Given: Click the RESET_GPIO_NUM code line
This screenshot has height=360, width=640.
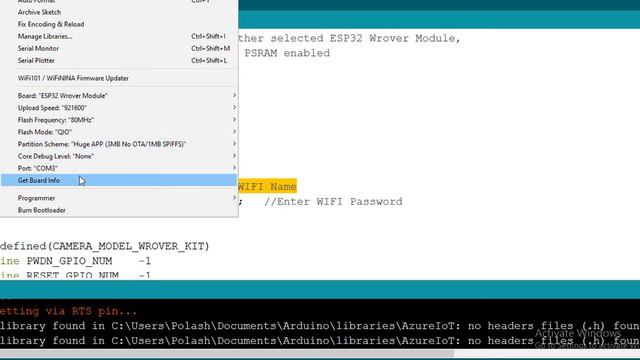Looking at the screenshot, I should coord(76,275).
